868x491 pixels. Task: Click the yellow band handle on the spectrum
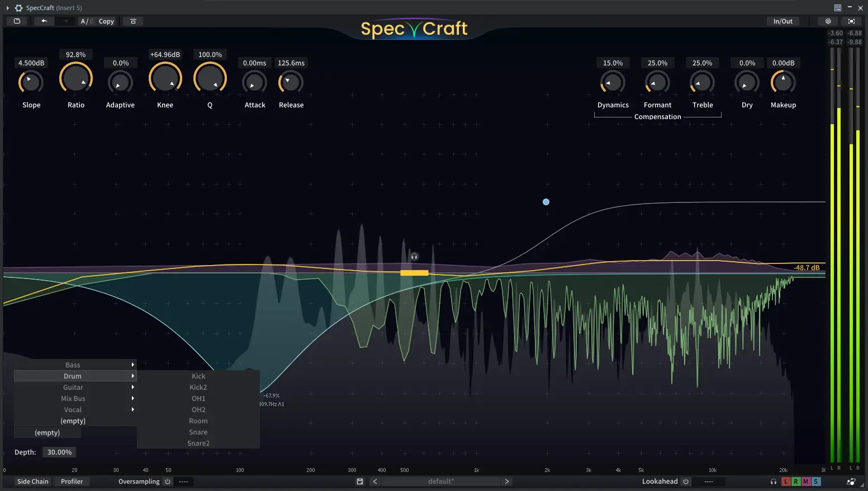[414, 273]
